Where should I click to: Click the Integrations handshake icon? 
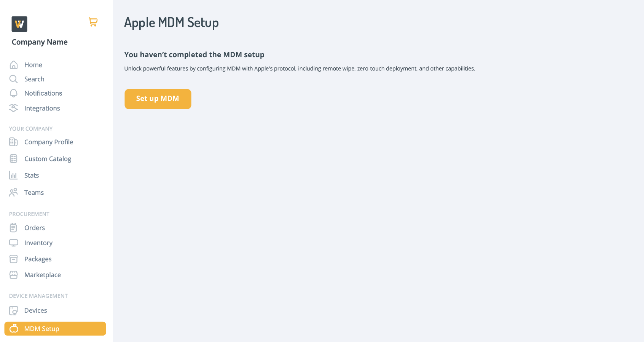14,108
